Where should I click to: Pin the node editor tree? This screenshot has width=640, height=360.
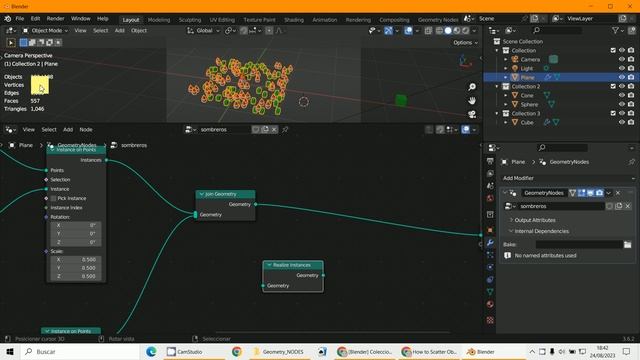click(x=285, y=129)
